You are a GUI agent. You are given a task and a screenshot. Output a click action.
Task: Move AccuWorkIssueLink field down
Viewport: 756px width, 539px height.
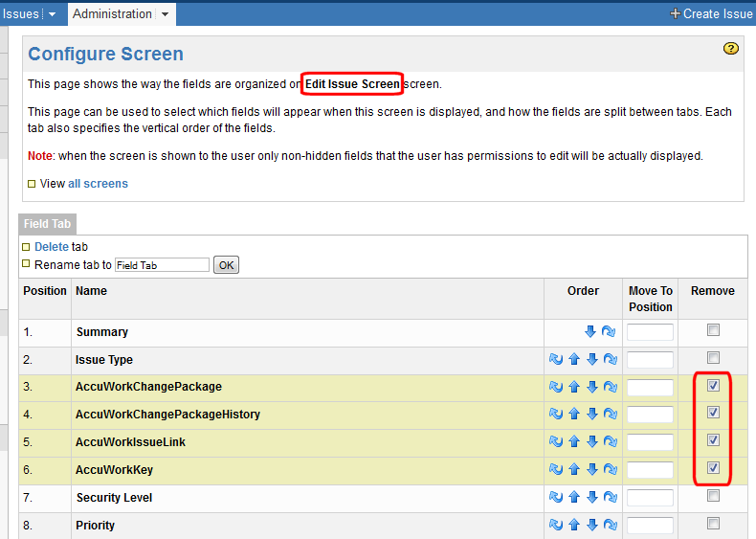[x=591, y=442]
